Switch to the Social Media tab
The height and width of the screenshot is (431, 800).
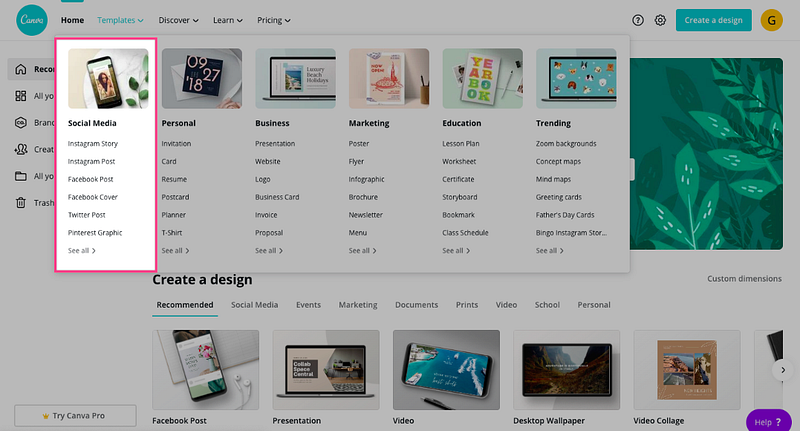coord(254,305)
